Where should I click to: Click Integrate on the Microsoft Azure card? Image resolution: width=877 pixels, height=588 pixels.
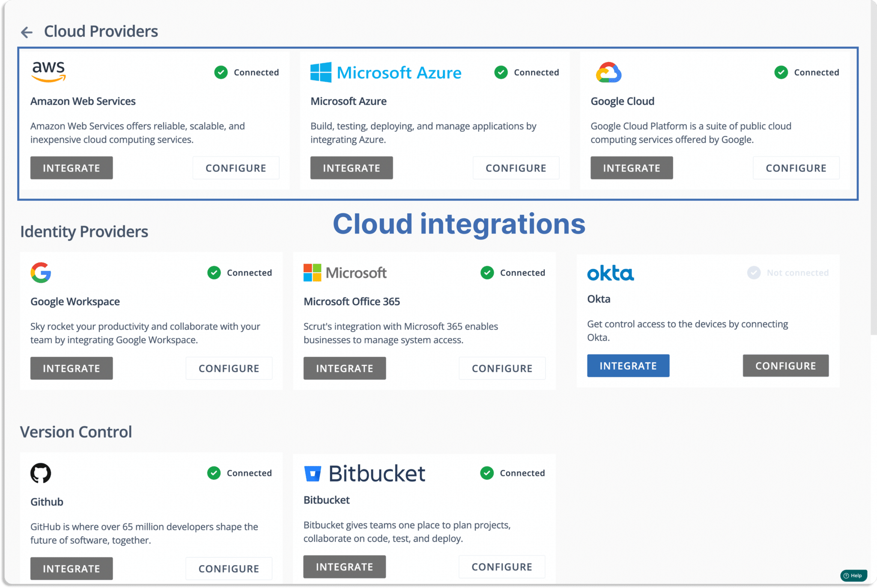[352, 168]
